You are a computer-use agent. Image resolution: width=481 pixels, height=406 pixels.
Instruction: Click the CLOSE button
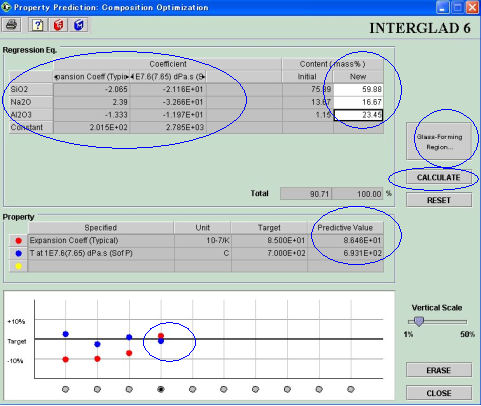tap(439, 393)
